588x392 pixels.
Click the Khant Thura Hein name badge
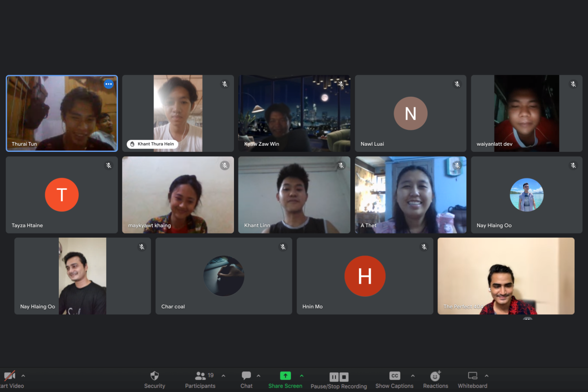tap(152, 144)
